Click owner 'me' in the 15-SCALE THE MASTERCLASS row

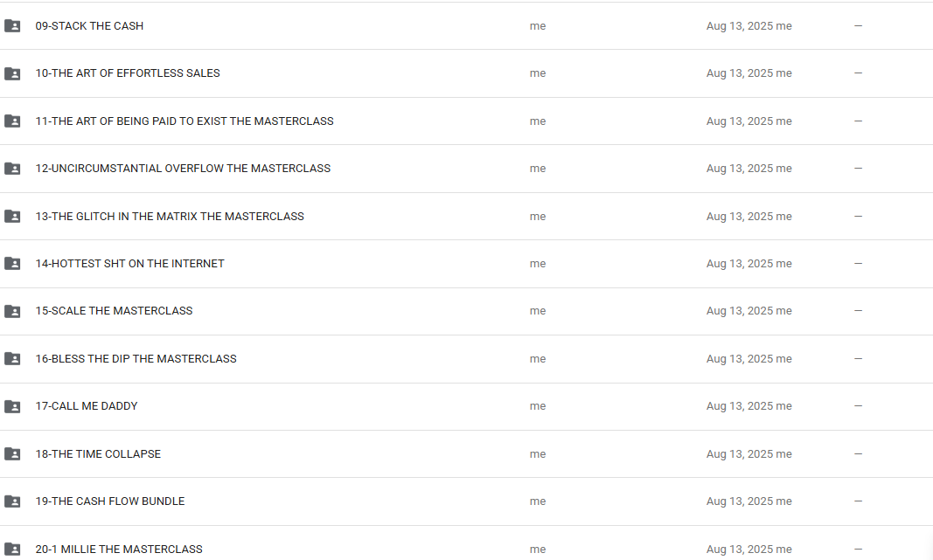[538, 311]
